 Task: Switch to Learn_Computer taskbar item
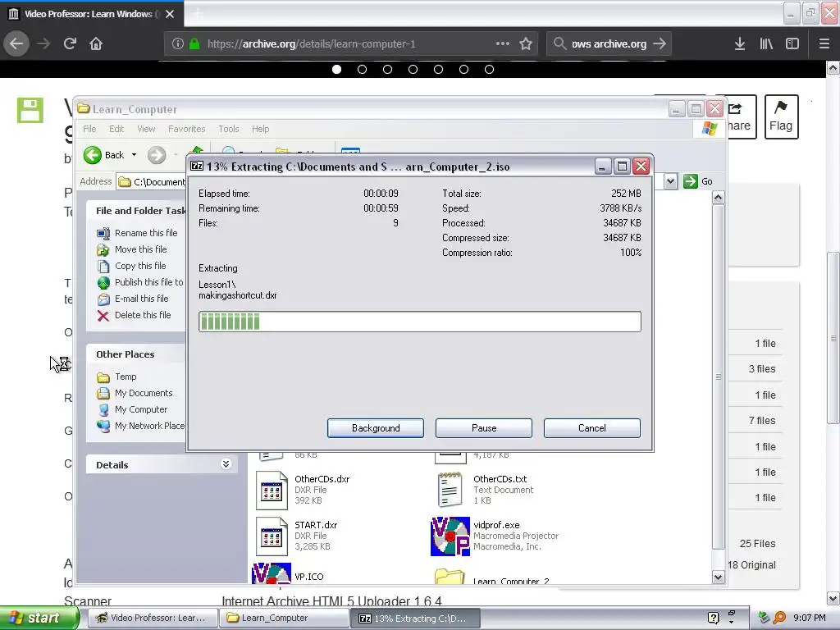(x=284, y=618)
